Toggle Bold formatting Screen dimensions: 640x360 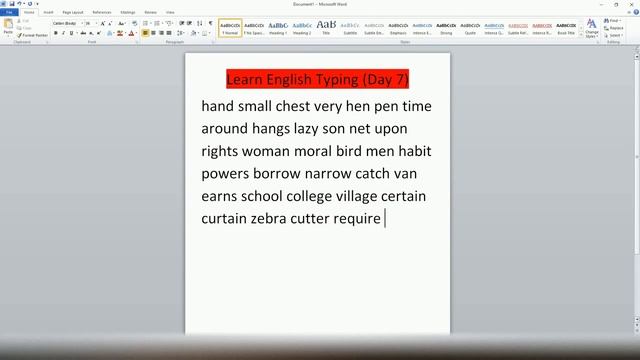point(56,33)
